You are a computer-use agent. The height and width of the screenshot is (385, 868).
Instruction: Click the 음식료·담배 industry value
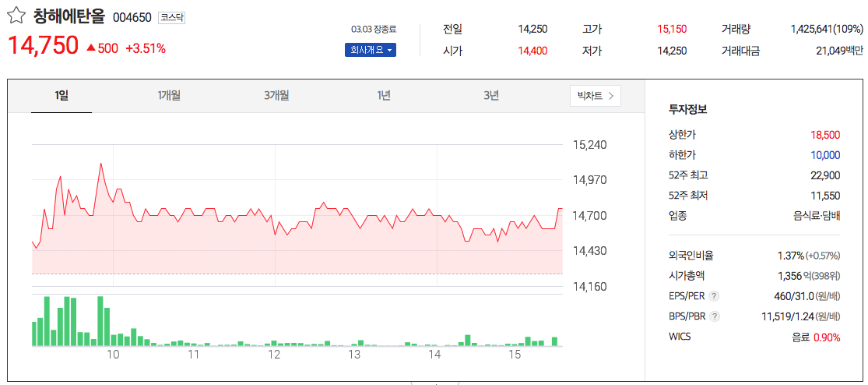point(817,216)
